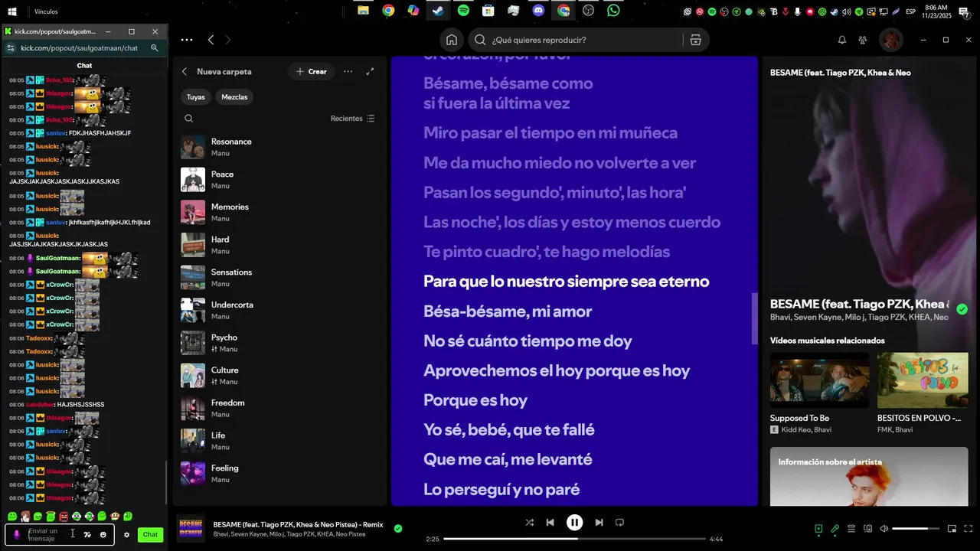Open Discord from the Windows taskbar
The height and width of the screenshot is (551, 980).
click(538, 11)
